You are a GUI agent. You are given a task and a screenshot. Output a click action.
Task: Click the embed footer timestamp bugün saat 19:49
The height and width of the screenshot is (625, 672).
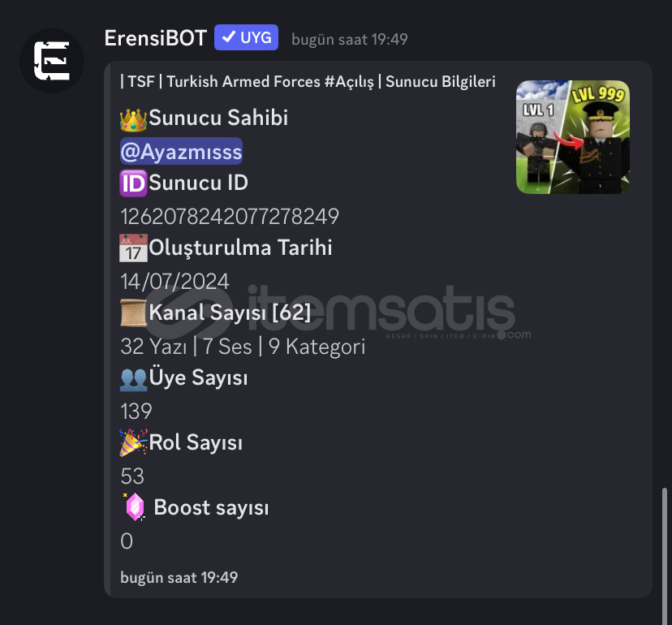click(179, 577)
